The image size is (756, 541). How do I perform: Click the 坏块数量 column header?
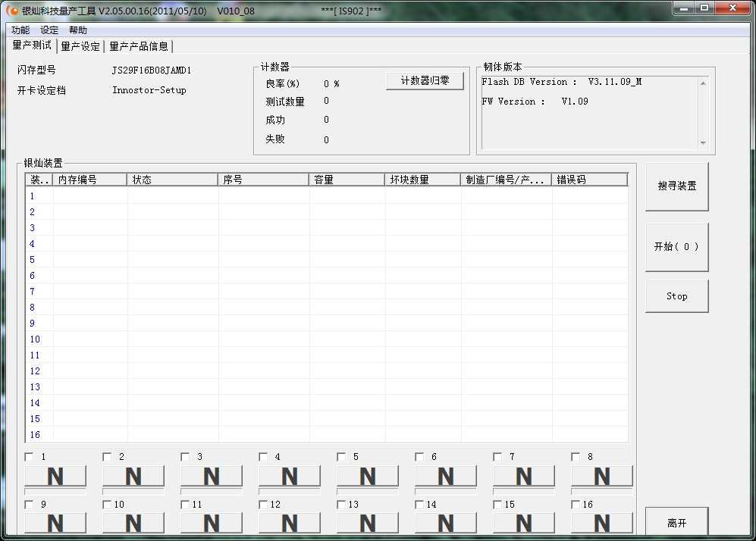[423, 180]
